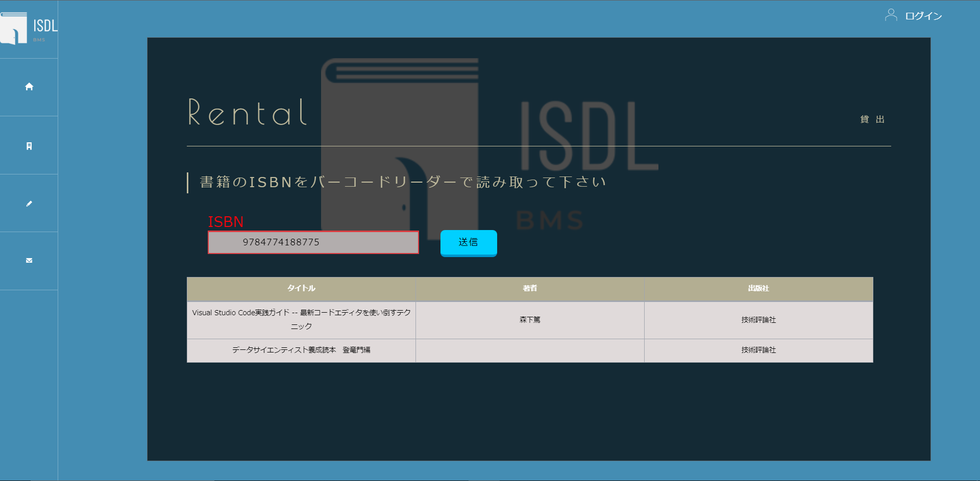Click the user account icon near ログイン
Screen dimensions: 980x481
[891, 15]
